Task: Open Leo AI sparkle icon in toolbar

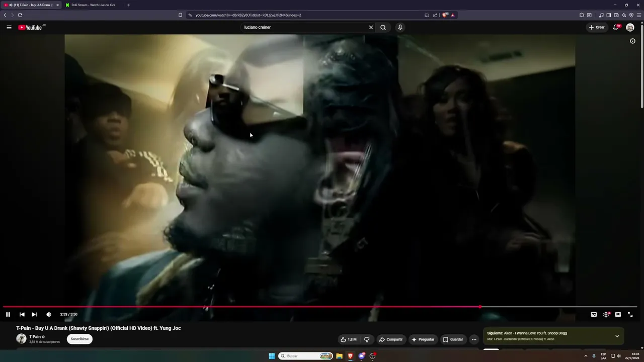Action: (x=624, y=15)
